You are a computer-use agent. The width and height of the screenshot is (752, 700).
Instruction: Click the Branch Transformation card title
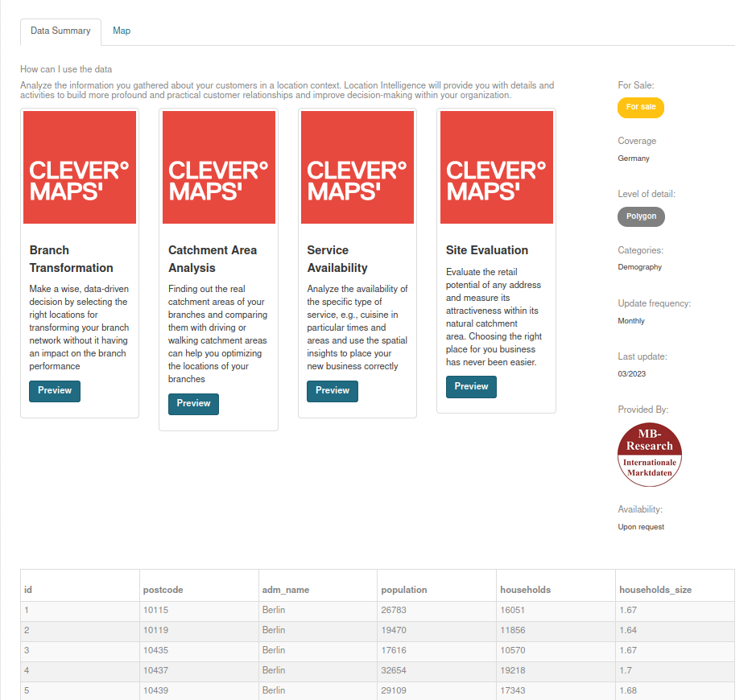(71, 259)
